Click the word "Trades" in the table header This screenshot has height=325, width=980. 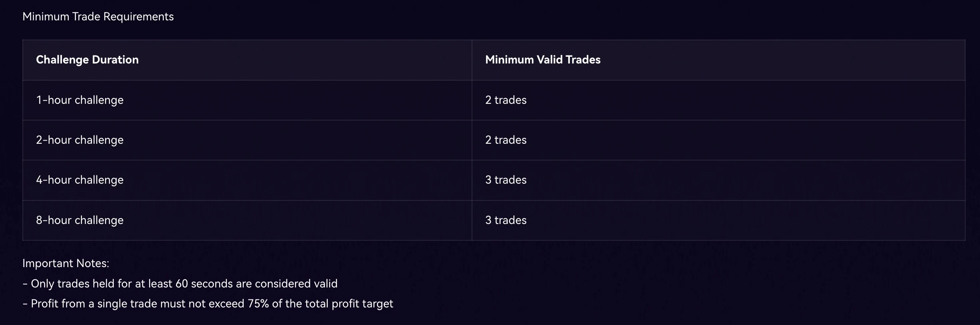[x=583, y=60]
